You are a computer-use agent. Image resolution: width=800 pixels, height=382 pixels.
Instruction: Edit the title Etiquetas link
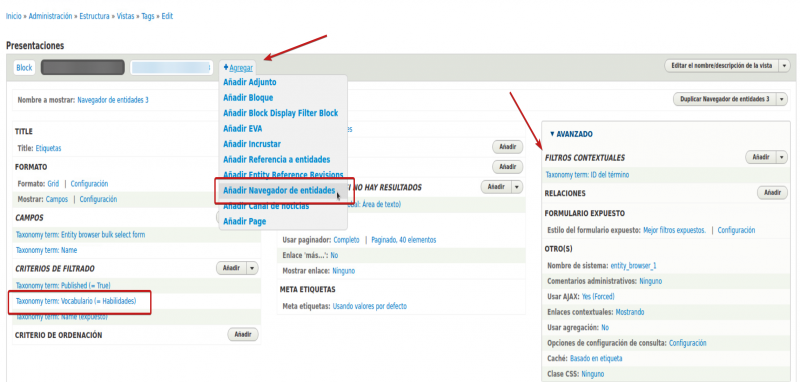(48, 148)
